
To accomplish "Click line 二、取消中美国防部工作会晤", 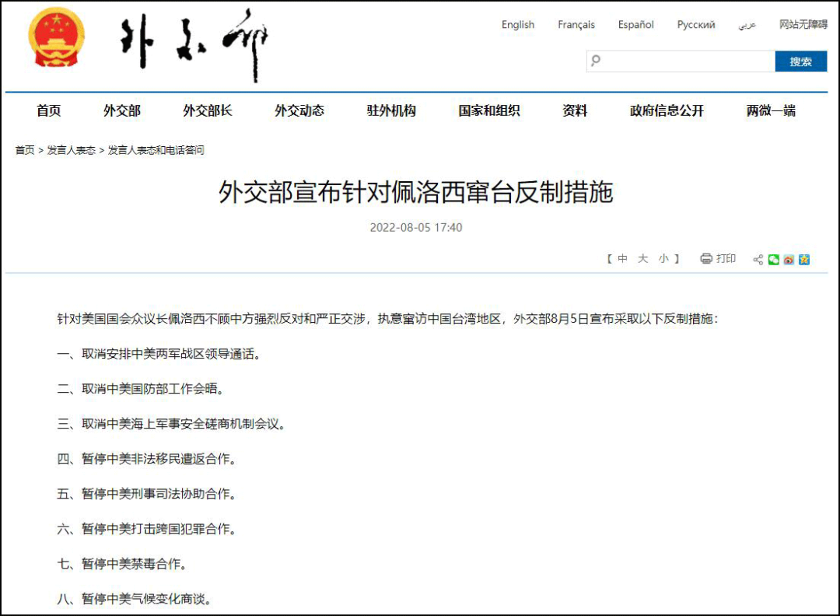I will point(140,389).
